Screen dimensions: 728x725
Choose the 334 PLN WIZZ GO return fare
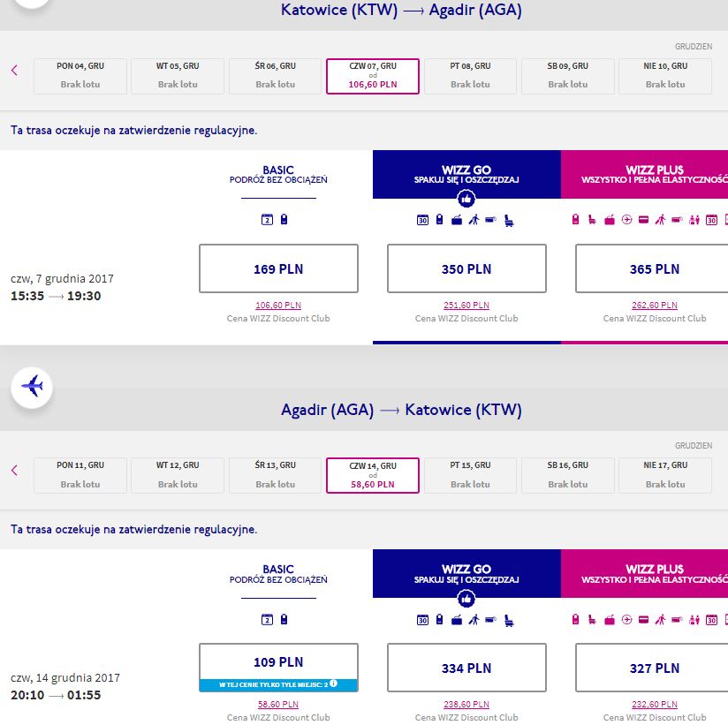pyautogui.click(x=466, y=668)
